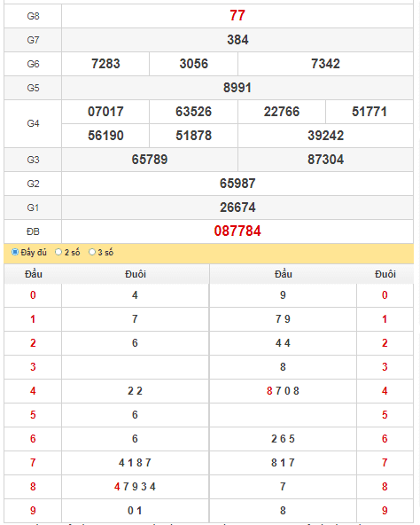Click G6 number 7283

point(105,64)
